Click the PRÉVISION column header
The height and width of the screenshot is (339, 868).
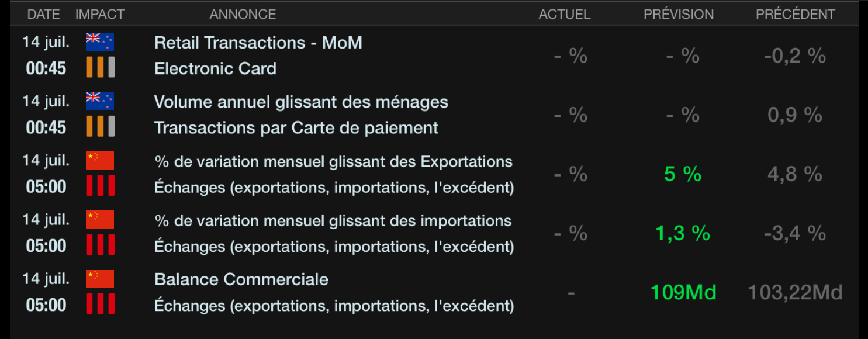pos(679,14)
